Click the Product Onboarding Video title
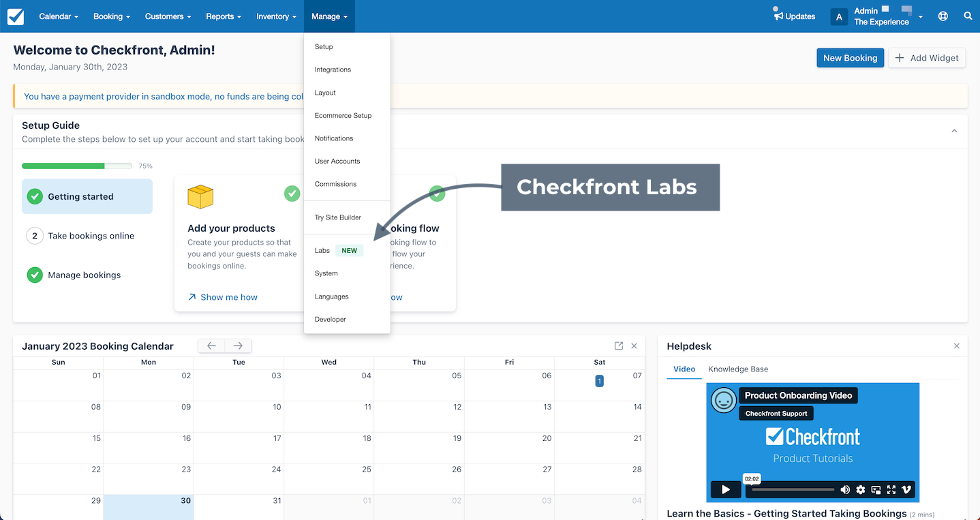The height and width of the screenshot is (520, 980). coord(798,395)
